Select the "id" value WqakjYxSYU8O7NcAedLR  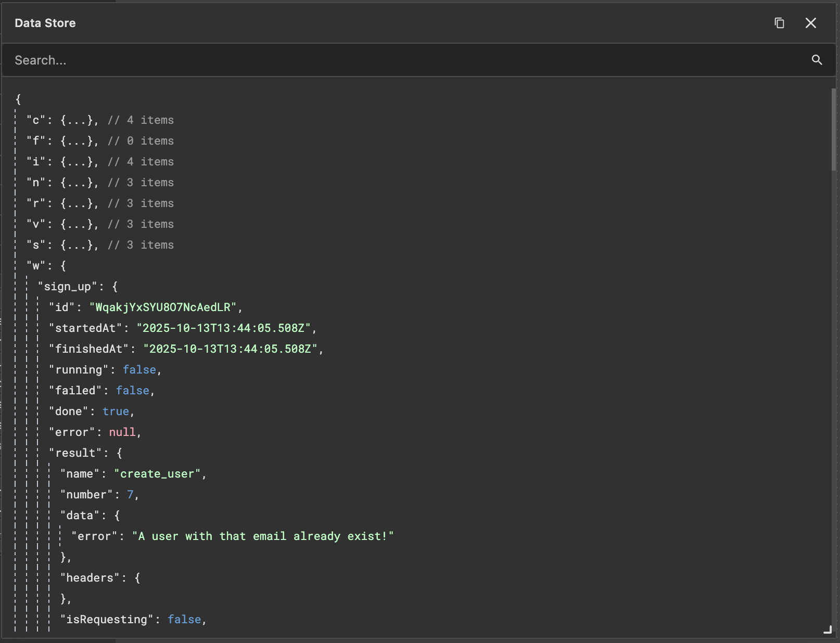(164, 307)
